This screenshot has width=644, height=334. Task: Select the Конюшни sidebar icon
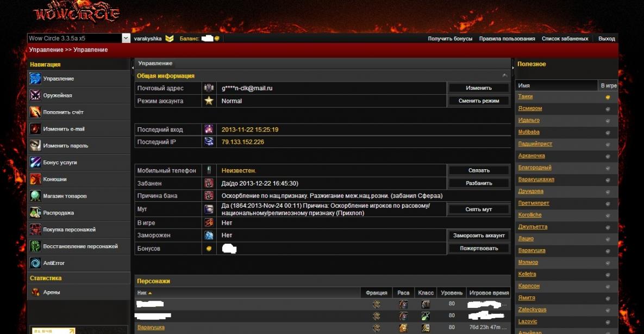(x=35, y=180)
